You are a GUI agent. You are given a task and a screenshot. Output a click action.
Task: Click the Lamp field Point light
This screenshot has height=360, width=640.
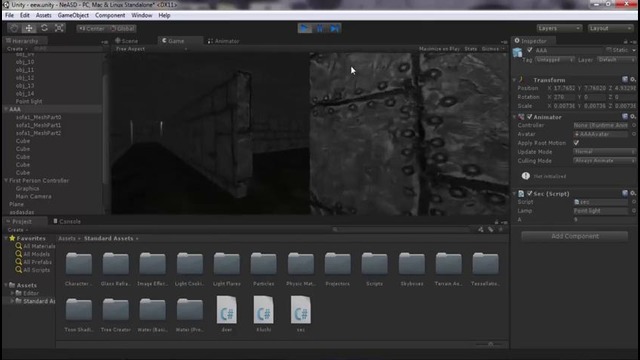tap(601, 211)
